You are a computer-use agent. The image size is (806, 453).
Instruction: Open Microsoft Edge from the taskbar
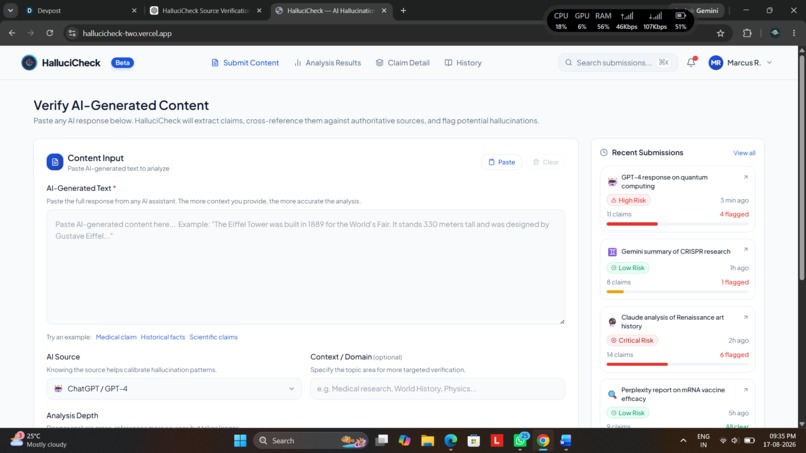(450, 441)
